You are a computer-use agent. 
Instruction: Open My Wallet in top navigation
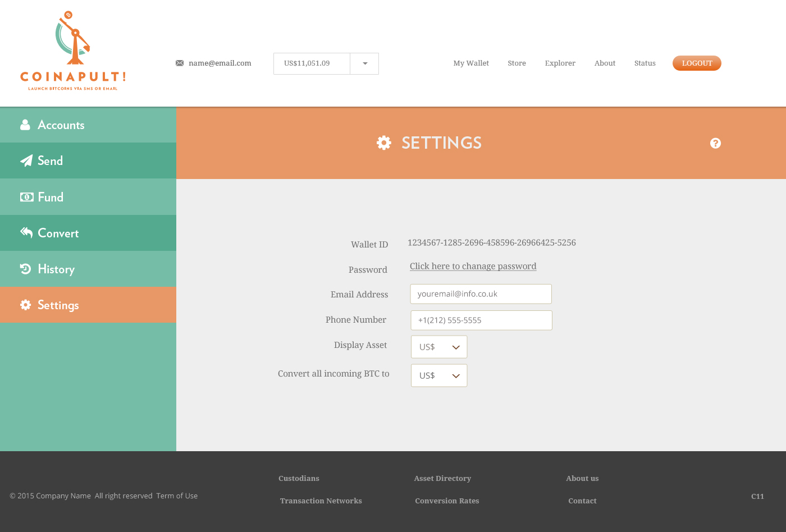[471, 63]
